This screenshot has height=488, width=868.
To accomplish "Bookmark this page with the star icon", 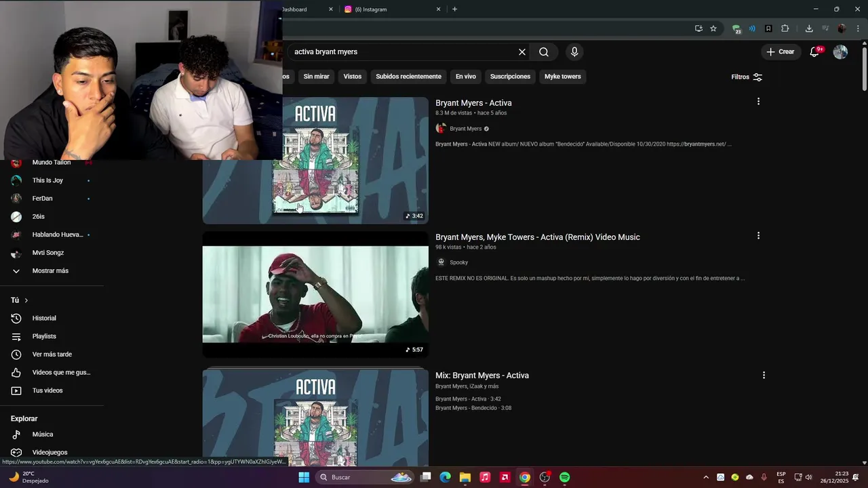I will (x=713, y=28).
